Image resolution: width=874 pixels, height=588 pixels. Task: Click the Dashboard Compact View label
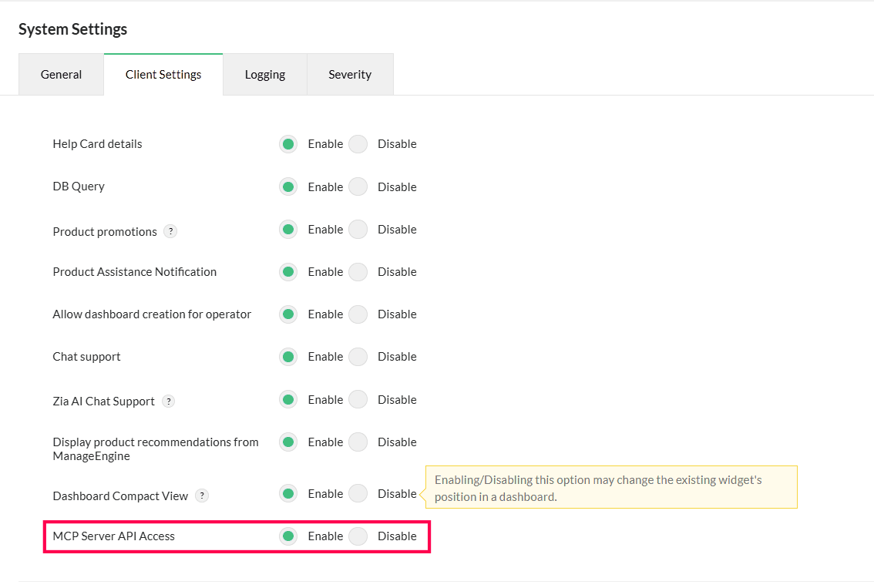(x=120, y=496)
